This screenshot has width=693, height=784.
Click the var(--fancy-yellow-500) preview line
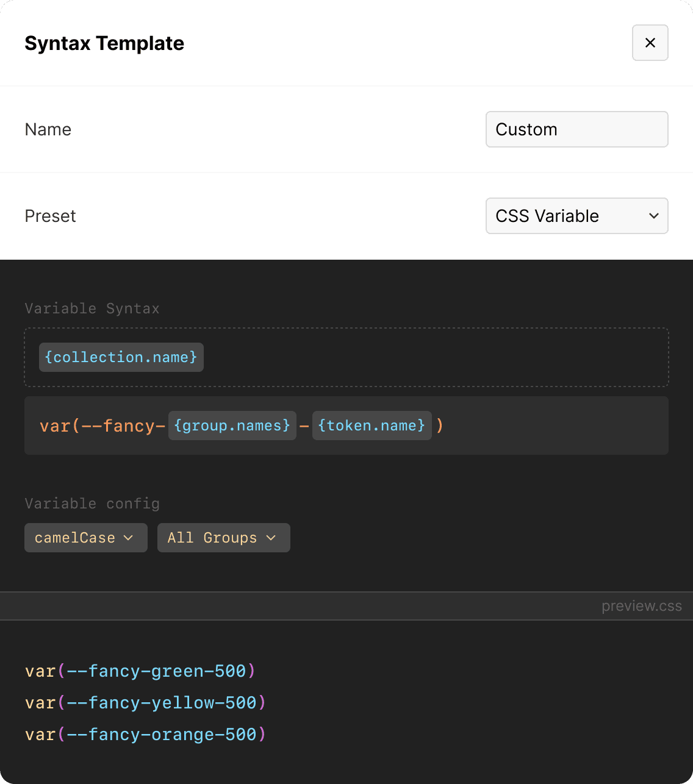[x=146, y=703]
